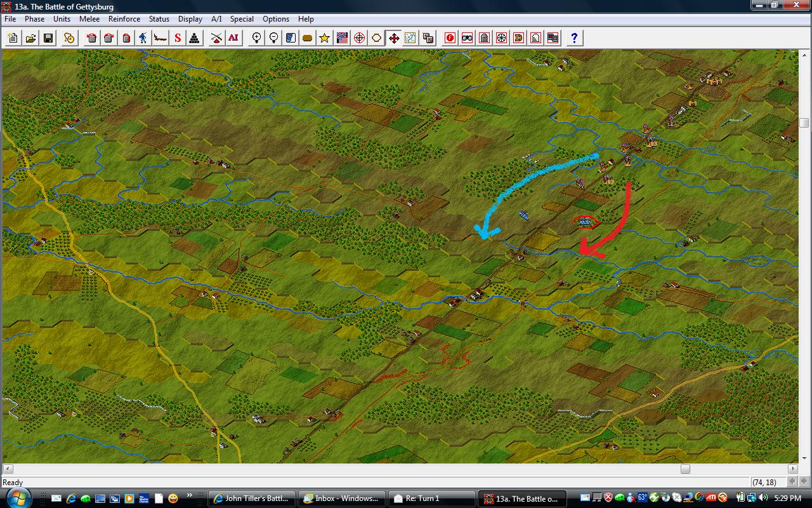
Task: Toggle the hexagon outline toolbar button
Action: [376, 38]
